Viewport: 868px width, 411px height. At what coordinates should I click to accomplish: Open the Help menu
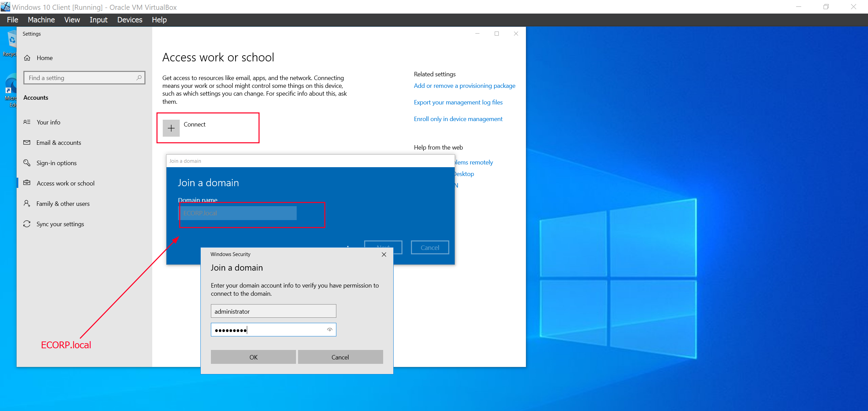pyautogui.click(x=159, y=20)
